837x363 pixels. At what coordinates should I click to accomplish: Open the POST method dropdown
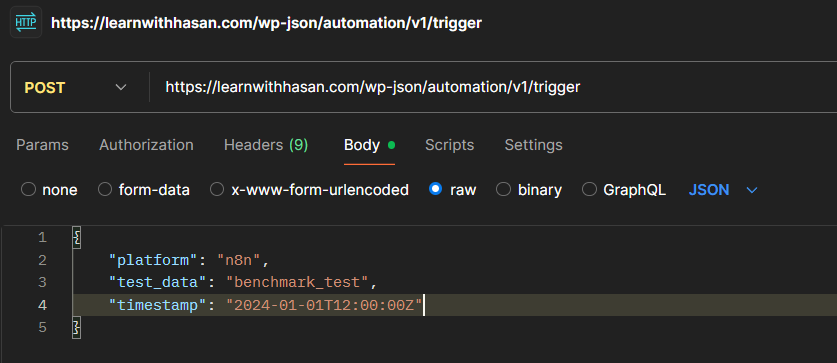76,88
